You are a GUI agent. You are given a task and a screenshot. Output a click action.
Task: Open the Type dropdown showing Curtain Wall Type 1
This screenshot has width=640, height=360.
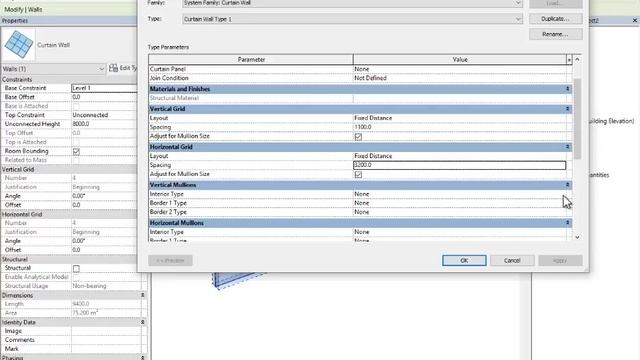coord(518,19)
